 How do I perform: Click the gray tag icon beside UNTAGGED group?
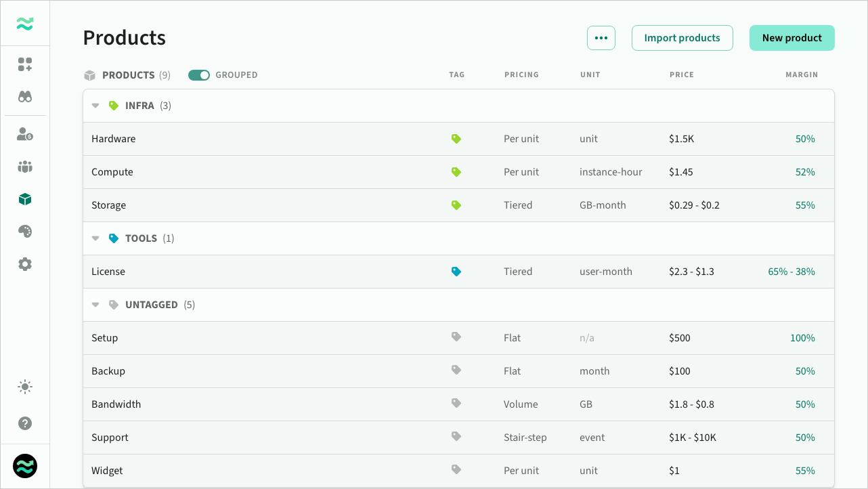[x=114, y=305]
